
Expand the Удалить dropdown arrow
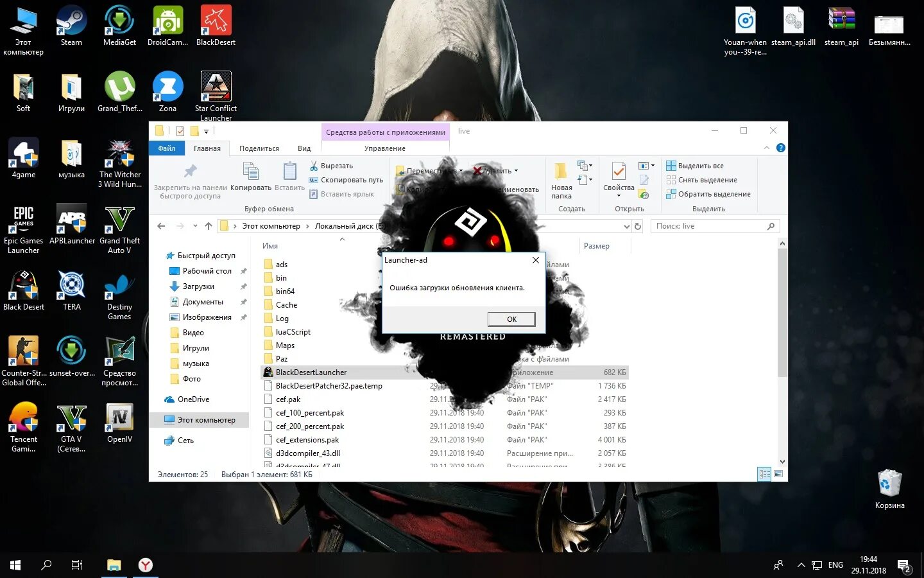[516, 171]
